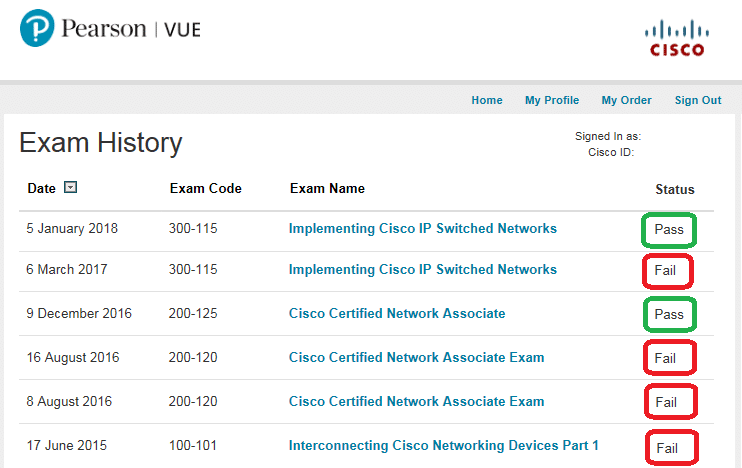Image resolution: width=742 pixels, height=468 pixels.
Task: Select the date 6 March 2017
Action: pos(67,270)
